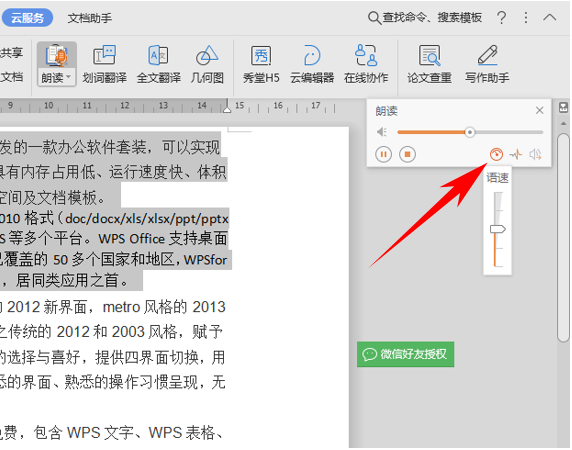
Task: Click the scroll up arrow
Action: 563,124
